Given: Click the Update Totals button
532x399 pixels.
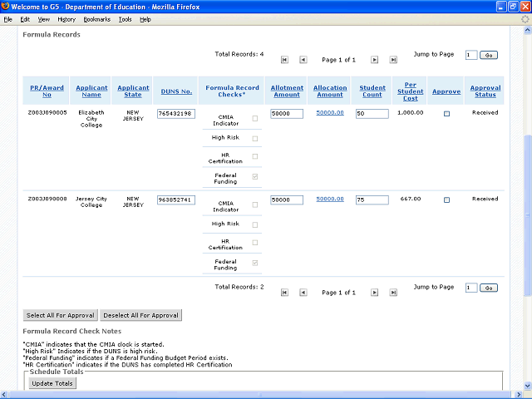Looking at the screenshot, I should [x=52, y=383].
